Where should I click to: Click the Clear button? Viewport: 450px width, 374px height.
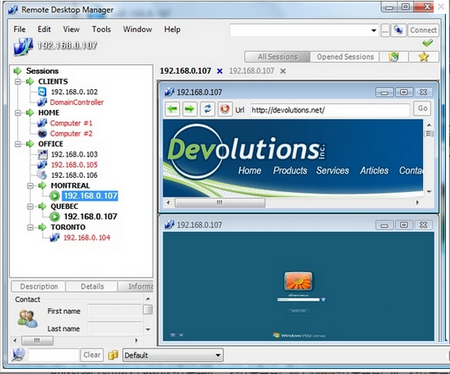click(92, 355)
